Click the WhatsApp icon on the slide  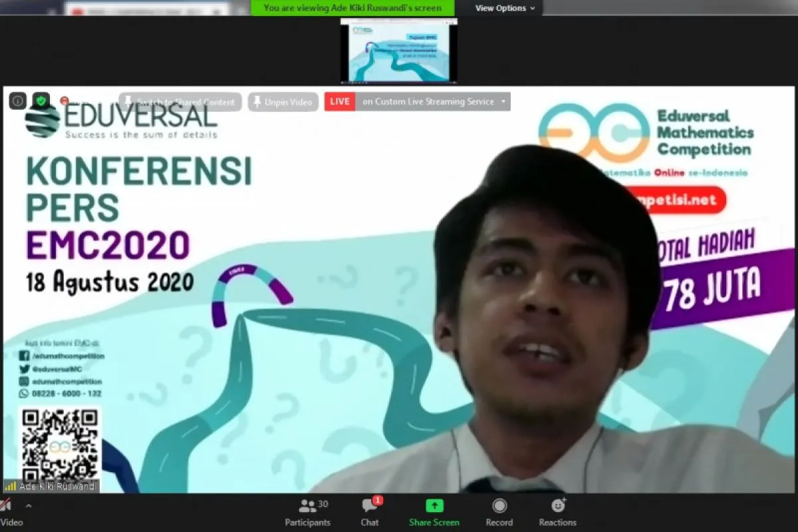pyautogui.click(x=24, y=394)
